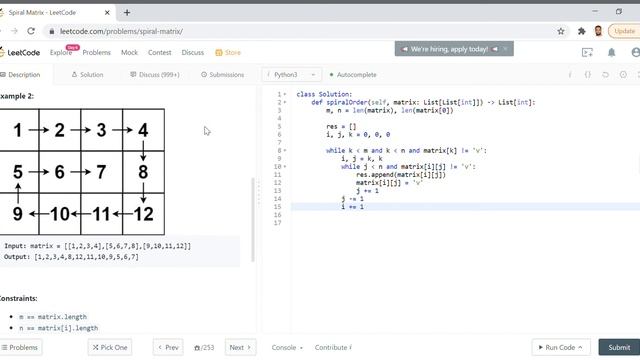Toggle the Autocomplete option
640x360 pixels.
[353, 75]
